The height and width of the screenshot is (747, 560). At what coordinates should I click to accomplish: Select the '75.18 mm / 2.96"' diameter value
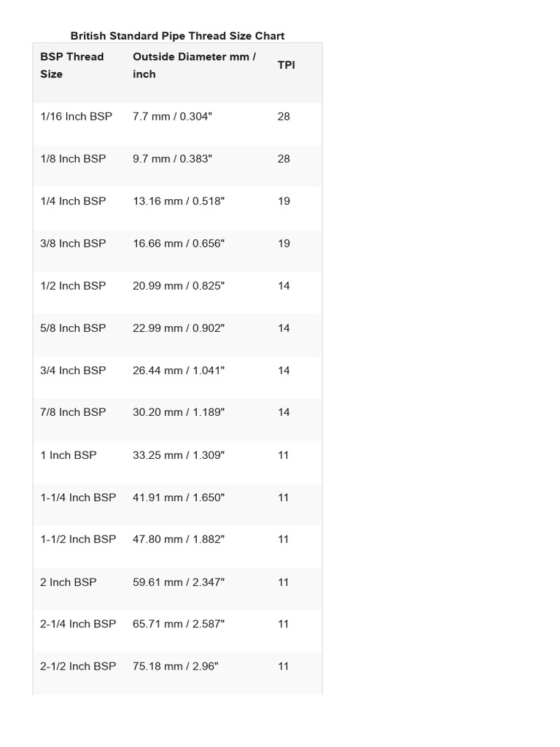pos(176,666)
